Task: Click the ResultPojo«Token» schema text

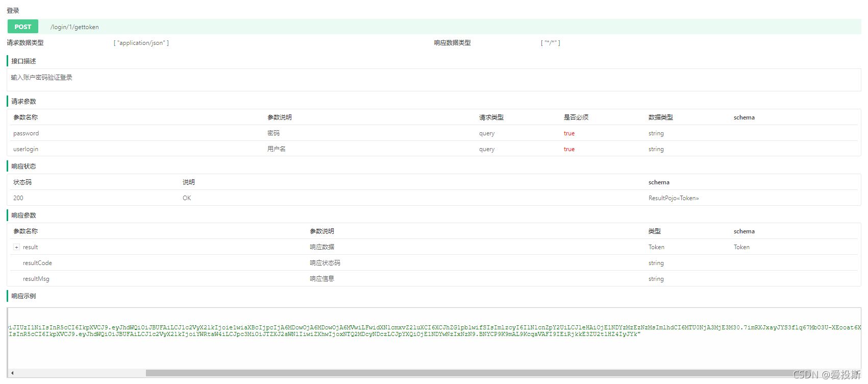Action: (x=674, y=198)
